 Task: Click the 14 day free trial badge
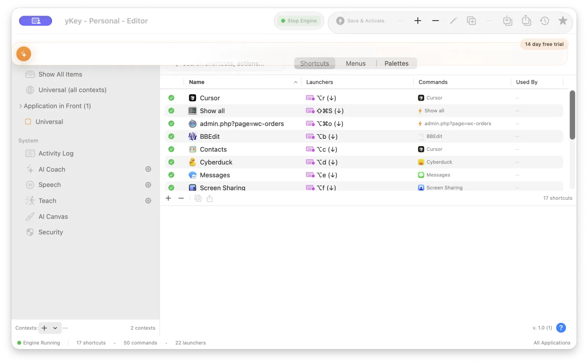[544, 44]
